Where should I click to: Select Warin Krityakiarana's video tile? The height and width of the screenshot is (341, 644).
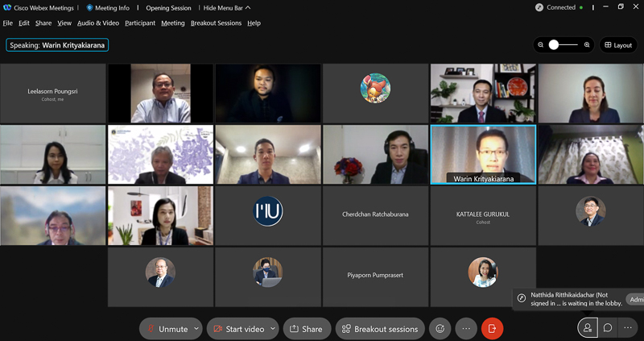coord(483,153)
